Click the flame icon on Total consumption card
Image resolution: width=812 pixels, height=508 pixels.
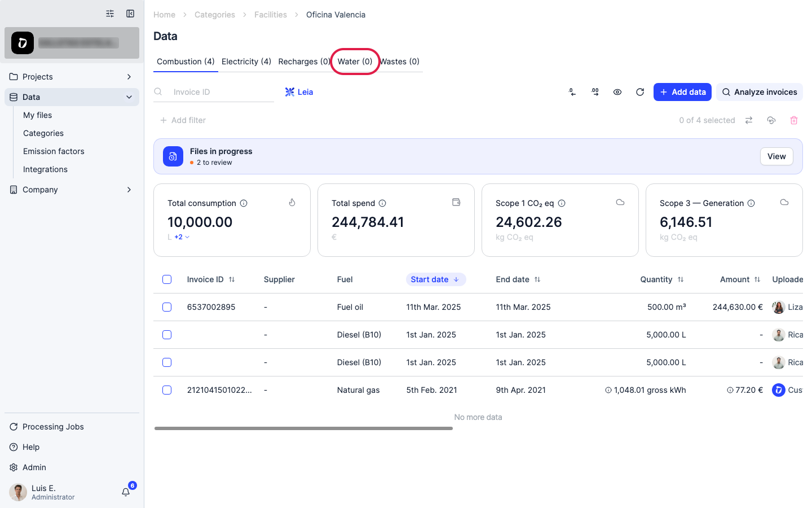pyautogui.click(x=292, y=202)
